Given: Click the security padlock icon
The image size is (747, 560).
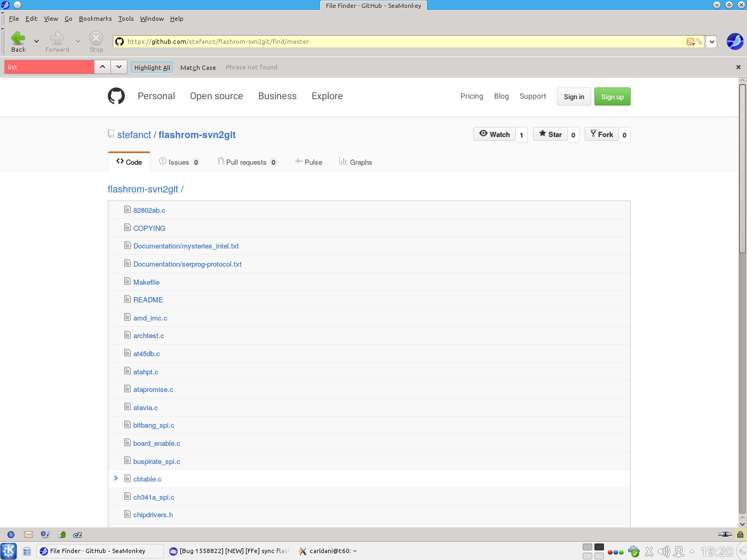Looking at the screenshot, I should pyautogui.click(x=740, y=534).
